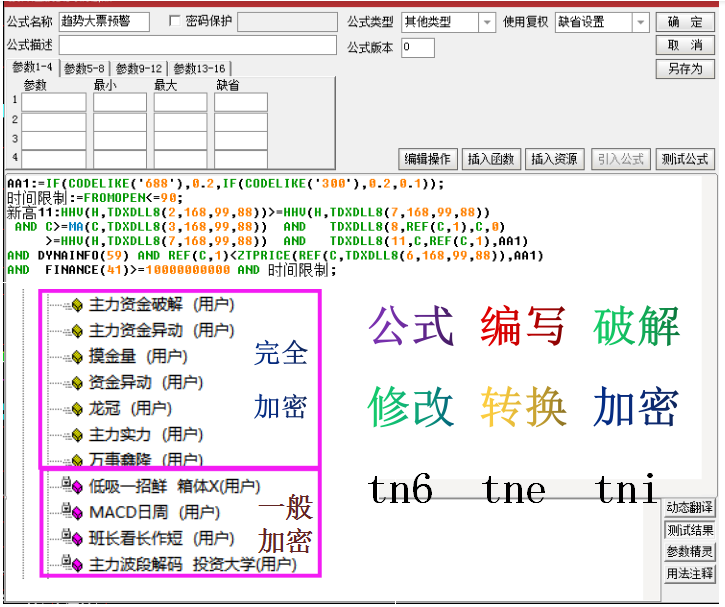Click the icon beside 资金异动 (用户)
Viewport: 725px width, 607px height.
coord(77,383)
